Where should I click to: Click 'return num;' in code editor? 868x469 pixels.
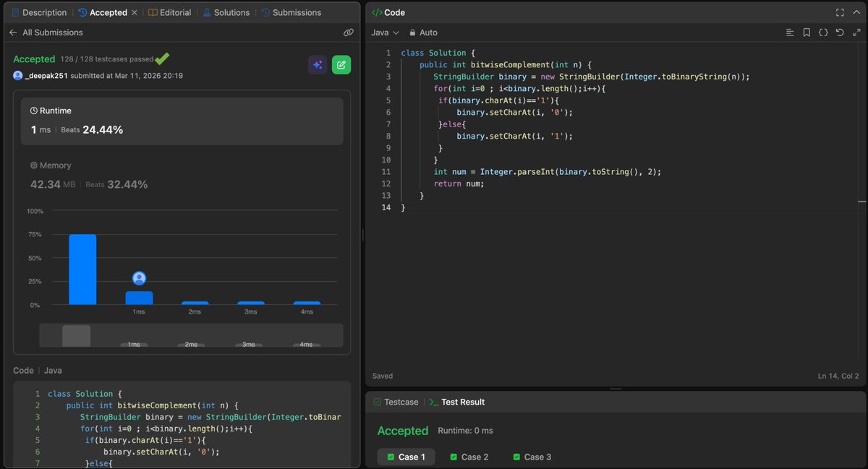(459, 184)
